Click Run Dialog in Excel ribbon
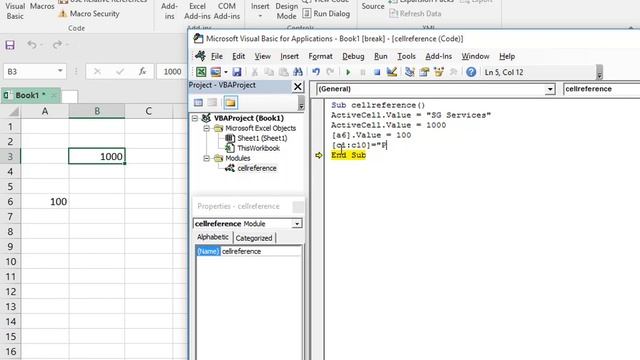The width and height of the screenshot is (640, 360). coord(327,13)
